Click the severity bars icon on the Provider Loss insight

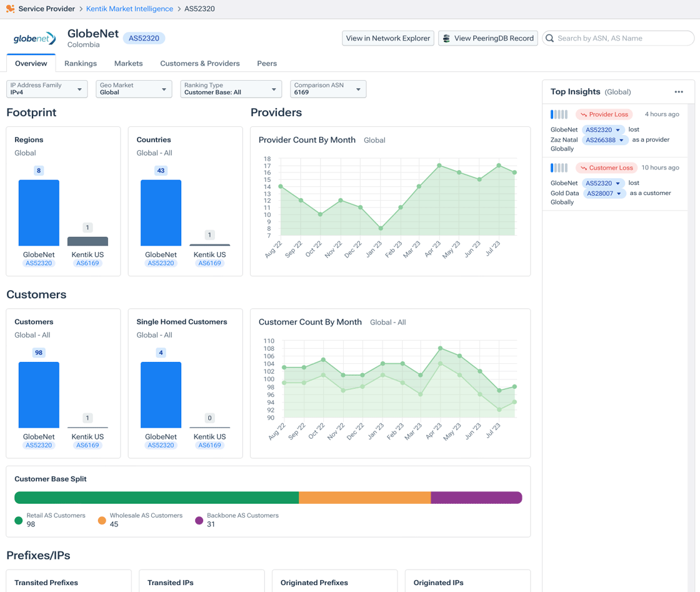[559, 114]
